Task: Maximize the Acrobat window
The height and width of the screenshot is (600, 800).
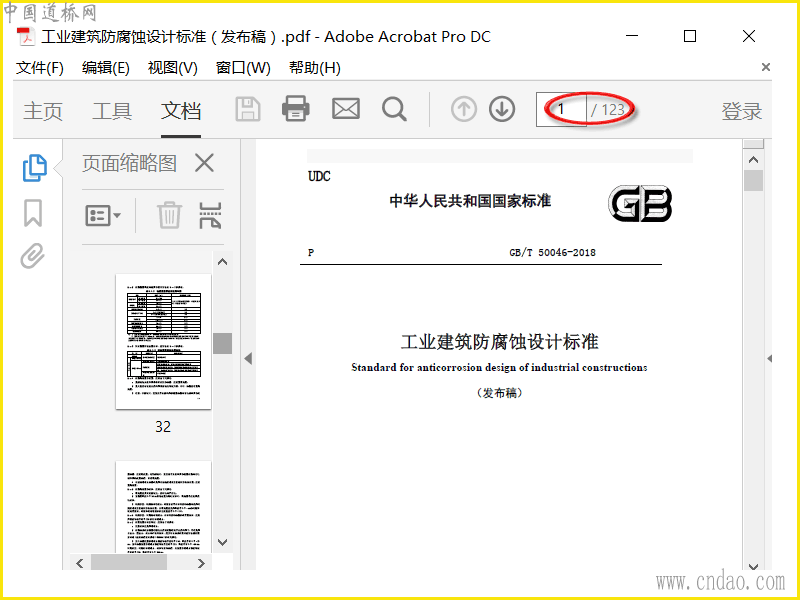Action: (x=690, y=36)
